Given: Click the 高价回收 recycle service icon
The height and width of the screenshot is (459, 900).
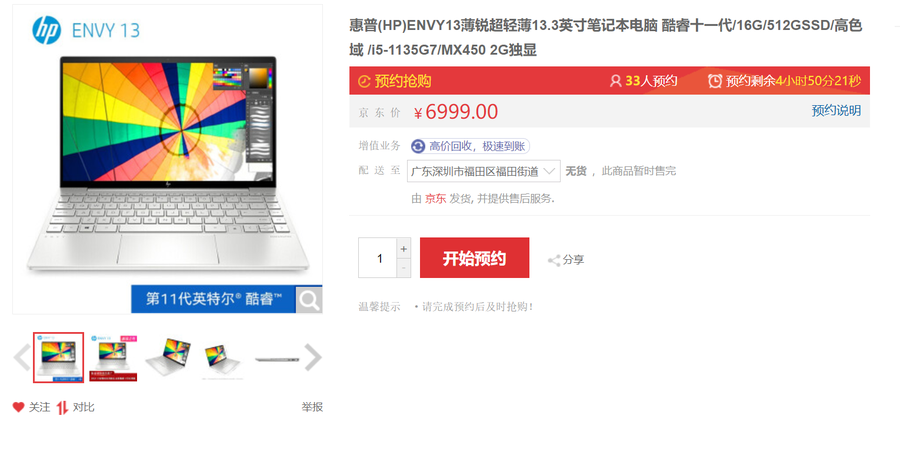Looking at the screenshot, I should point(418,146).
